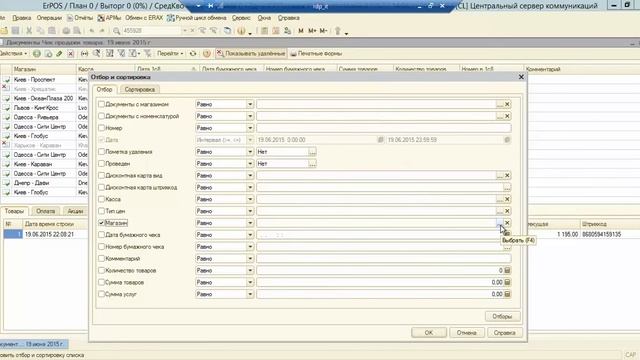This screenshot has height=360, width=640.
Task: Expand comparison dropdown for Документы с магазином
Action: (250, 104)
